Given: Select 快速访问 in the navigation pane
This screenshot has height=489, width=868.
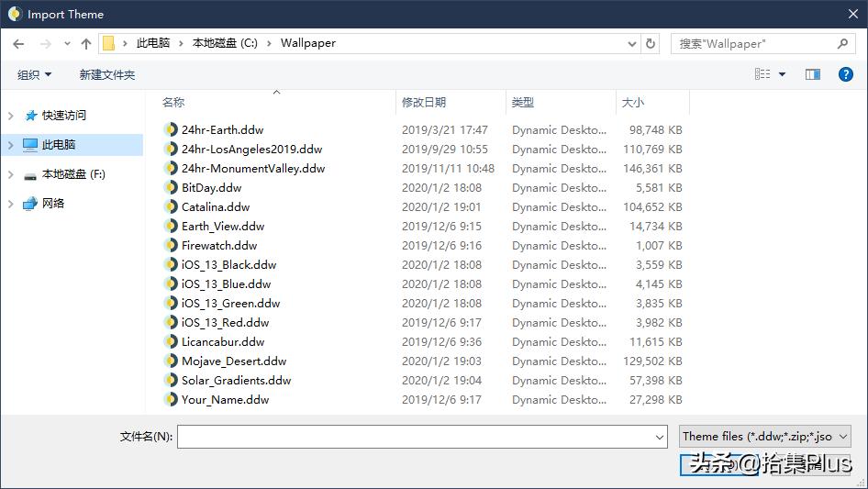Looking at the screenshot, I should [x=63, y=116].
